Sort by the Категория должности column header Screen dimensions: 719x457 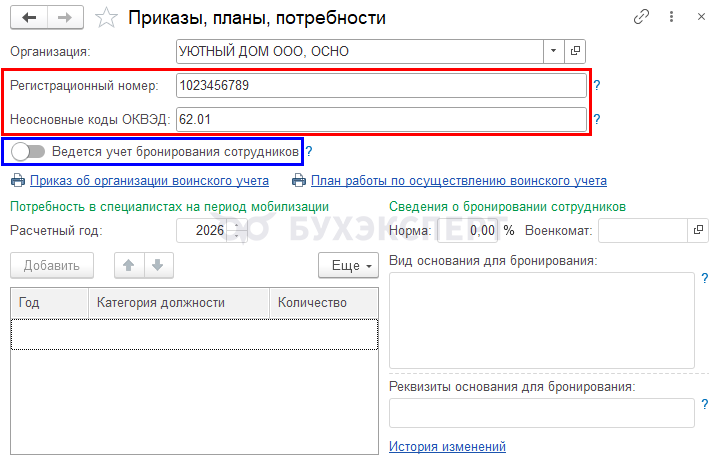click(179, 303)
